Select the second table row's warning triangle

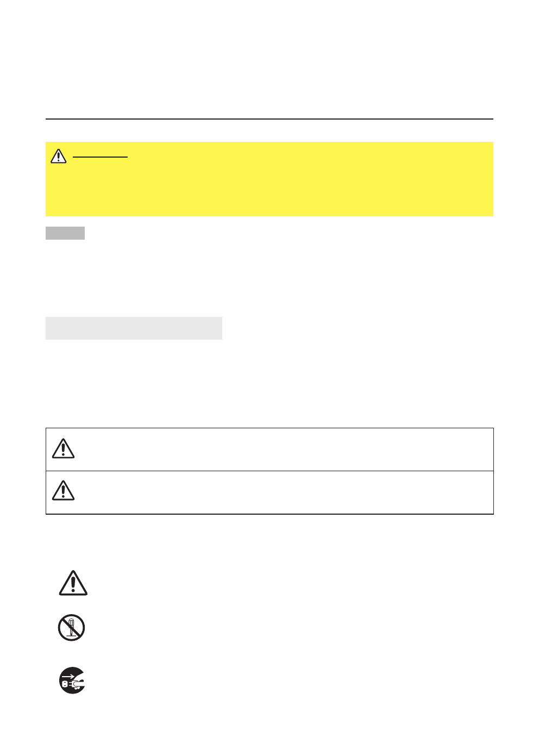point(63,490)
